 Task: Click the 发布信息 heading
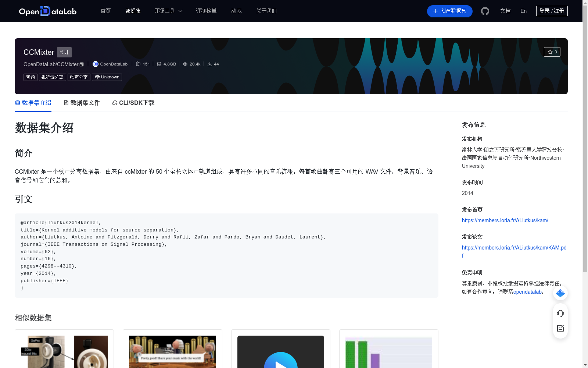[x=474, y=125]
